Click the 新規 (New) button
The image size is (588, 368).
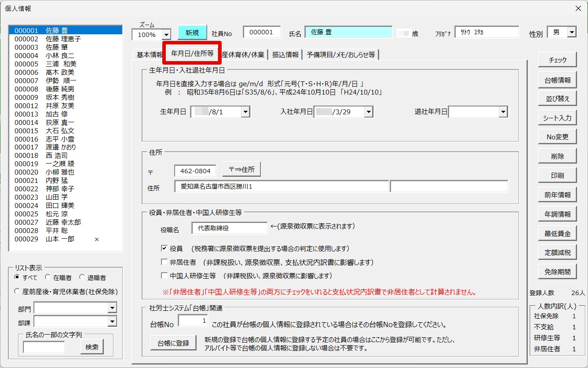coord(192,33)
